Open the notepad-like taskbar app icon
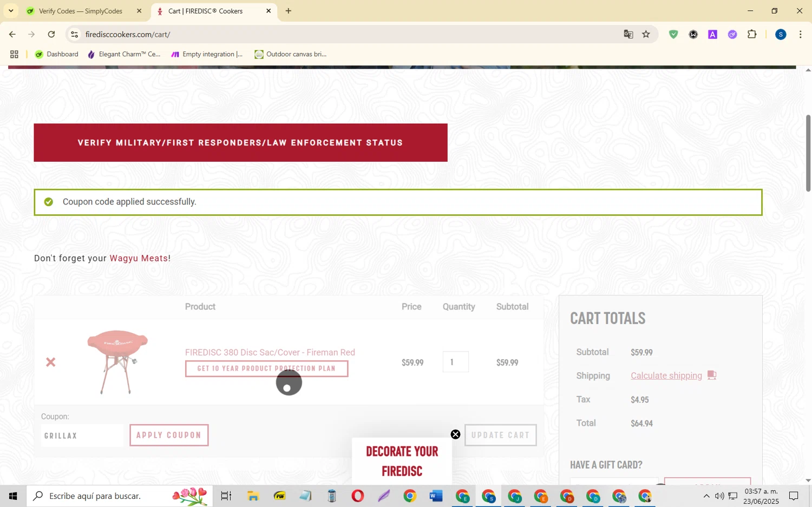The image size is (812, 507). click(305, 496)
